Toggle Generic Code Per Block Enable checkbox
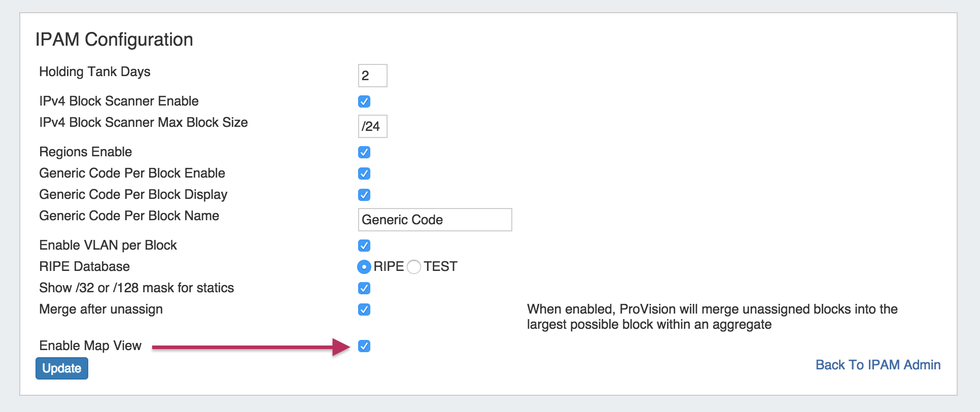This screenshot has width=980, height=412. (364, 174)
